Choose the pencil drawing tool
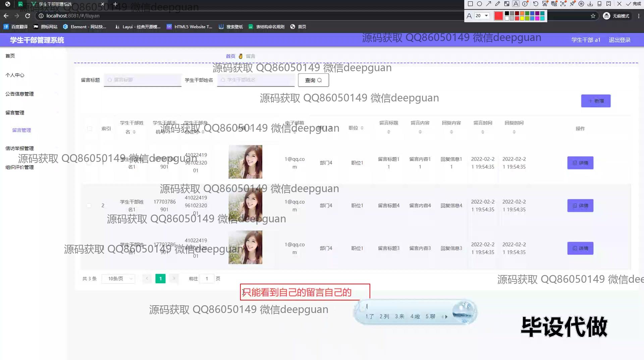644x360 pixels. (x=497, y=4)
